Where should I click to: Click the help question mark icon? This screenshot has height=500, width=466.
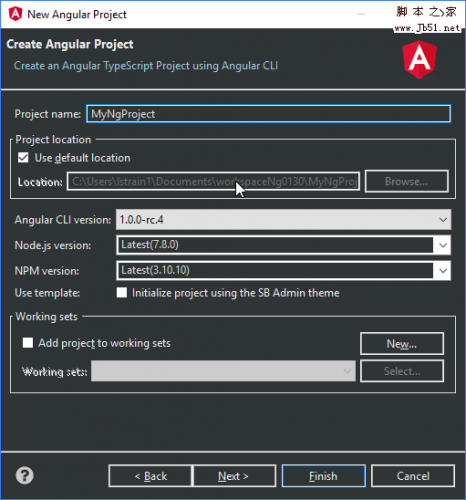pyautogui.click(x=25, y=475)
